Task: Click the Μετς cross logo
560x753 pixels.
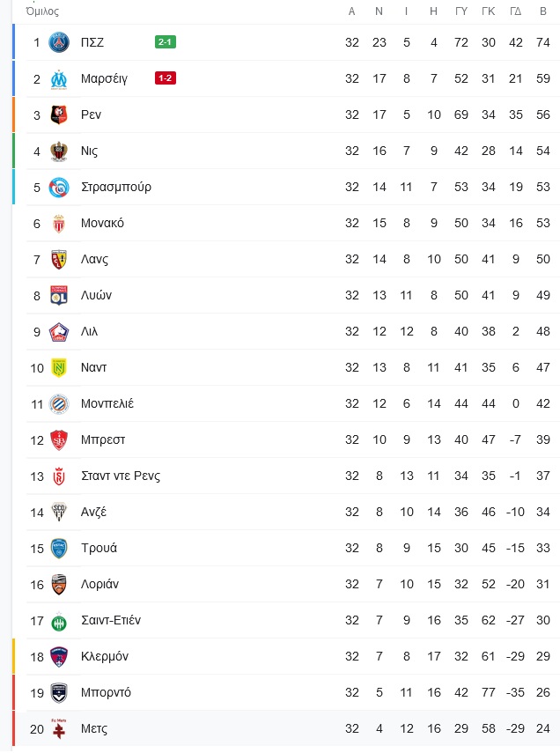Action: point(59,728)
